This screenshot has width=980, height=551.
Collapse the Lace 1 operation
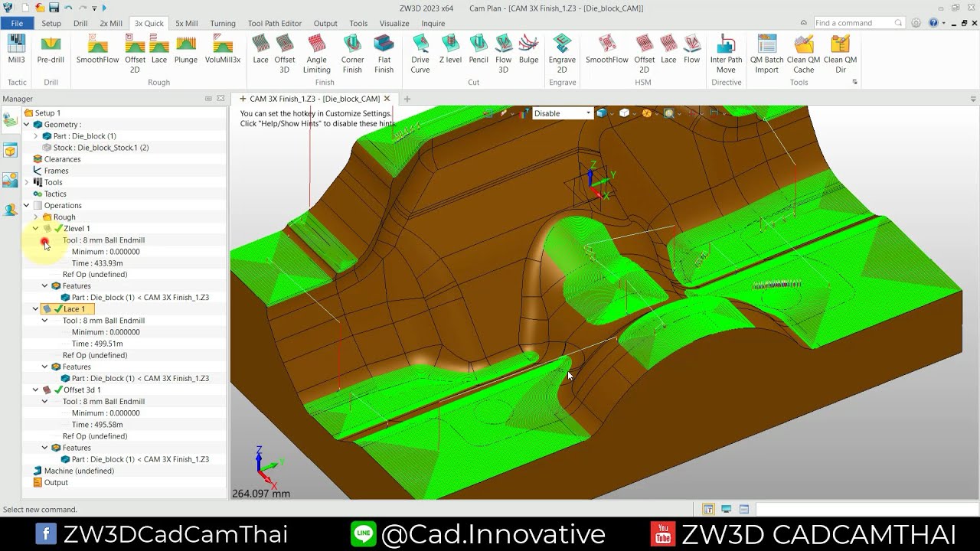36,309
